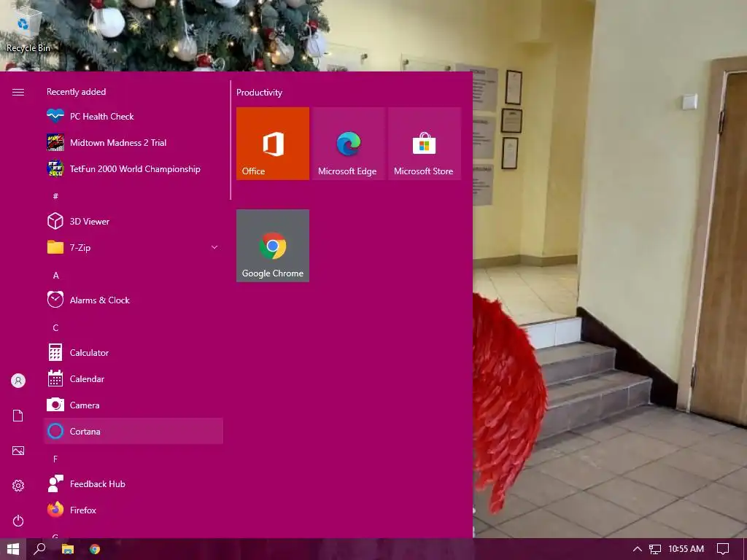The width and height of the screenshot is (747, 560).
Task: Show hidden system tray icons
Action: (x=637, y=549)
